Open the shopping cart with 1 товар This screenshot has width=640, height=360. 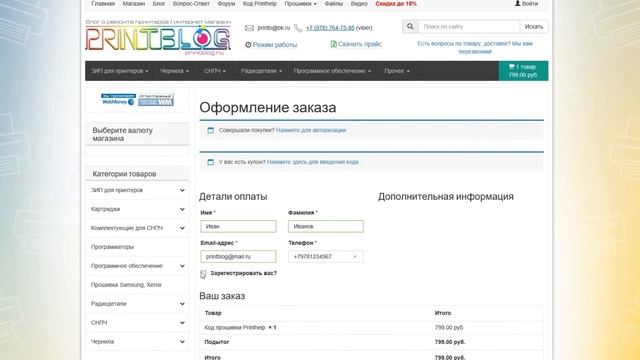click(x=523, y=71)
